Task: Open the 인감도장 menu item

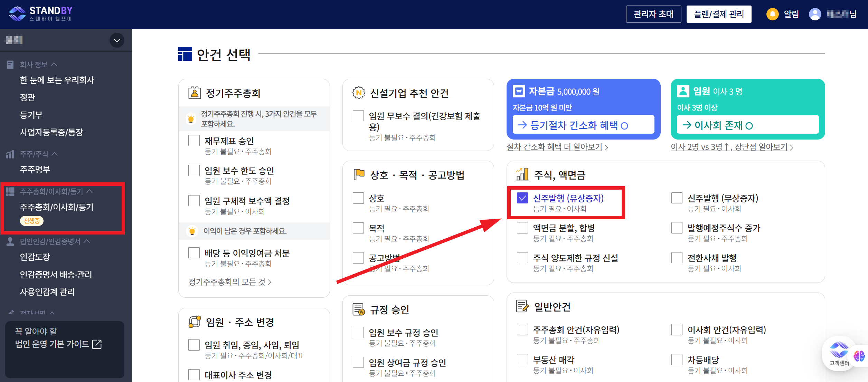Action: point(35,257)
